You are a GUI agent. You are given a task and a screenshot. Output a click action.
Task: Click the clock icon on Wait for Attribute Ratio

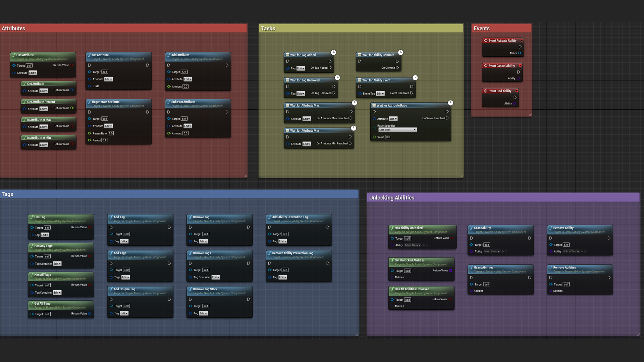point(450,103)
